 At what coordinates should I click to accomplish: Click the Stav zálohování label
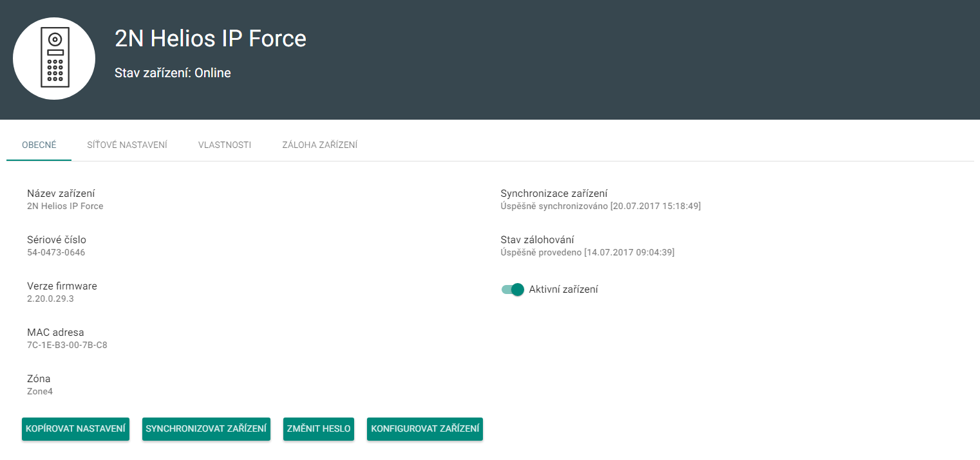[x=538, y=240]
